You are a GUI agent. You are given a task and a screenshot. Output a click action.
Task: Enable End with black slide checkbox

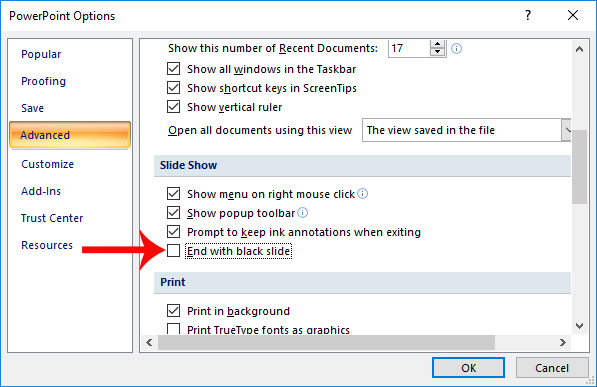173,251
